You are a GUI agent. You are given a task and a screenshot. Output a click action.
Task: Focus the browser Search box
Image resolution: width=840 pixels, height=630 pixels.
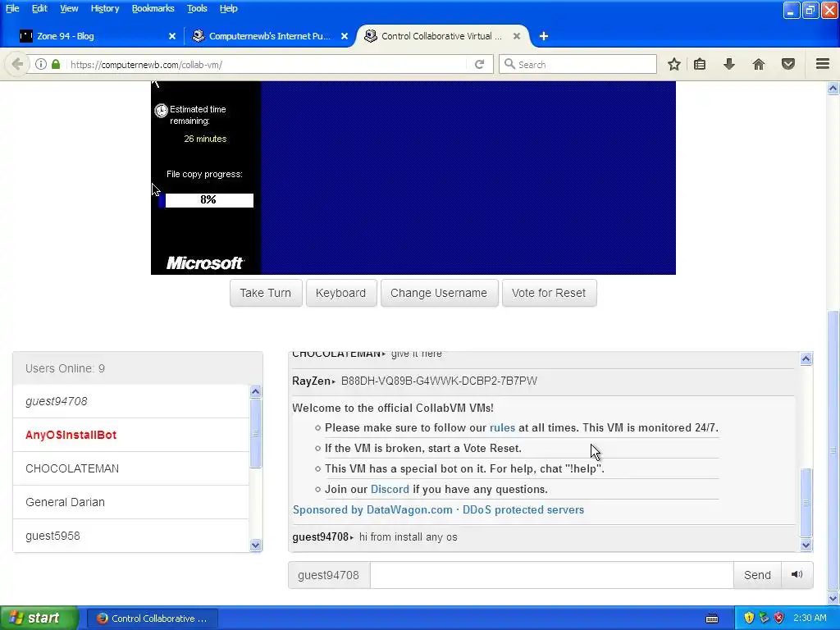[578, 64]
